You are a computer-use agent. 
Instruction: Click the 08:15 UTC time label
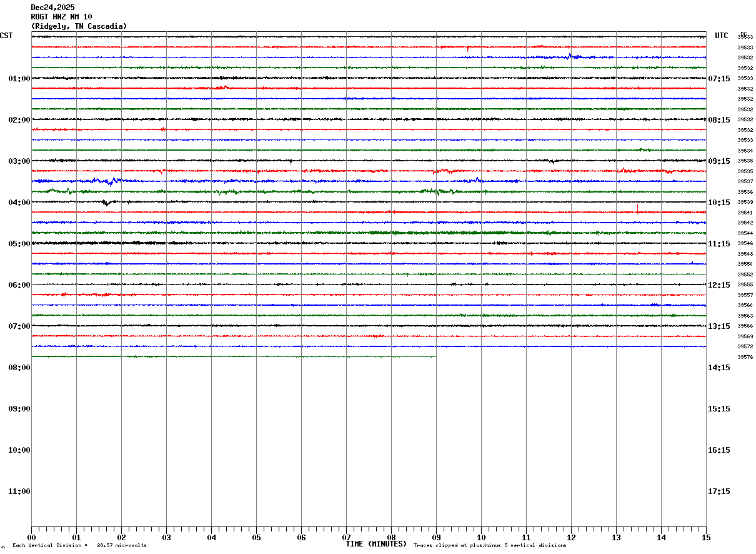[x=719, y=120]
